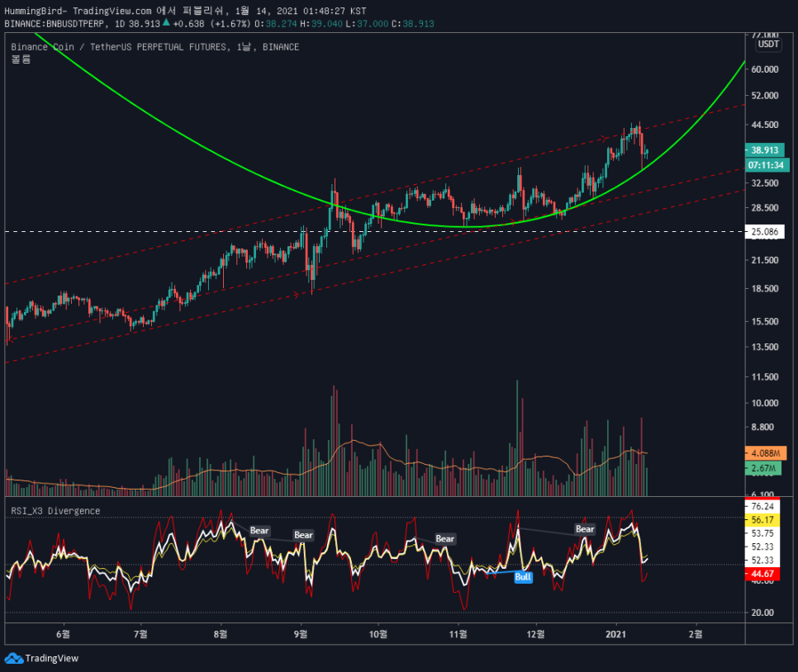Select the RSI_X3 Divergence indicator title

55,511
